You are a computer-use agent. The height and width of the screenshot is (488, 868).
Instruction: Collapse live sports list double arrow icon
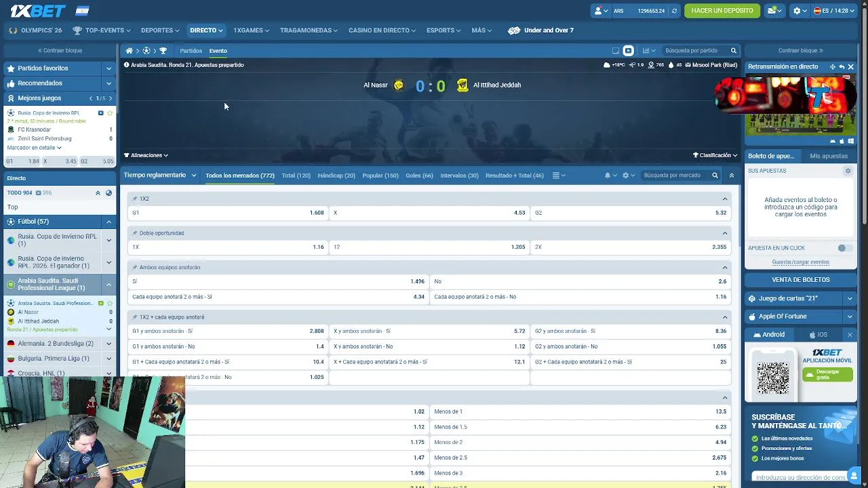[x=98, y=193]
